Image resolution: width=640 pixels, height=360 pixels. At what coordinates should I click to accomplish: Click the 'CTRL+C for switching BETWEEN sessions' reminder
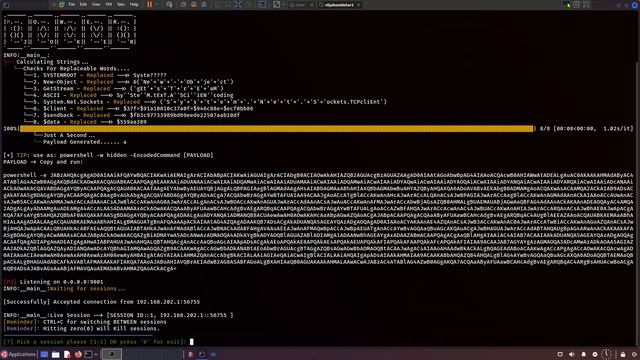[85, 322]
